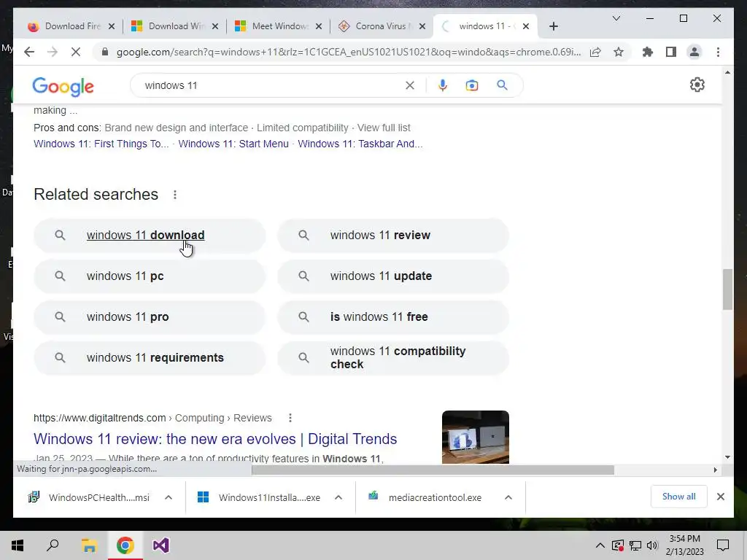This screenshot has width=747, height=560.
Task: Open the Chrome profile avatar
Action: [694, 52]
